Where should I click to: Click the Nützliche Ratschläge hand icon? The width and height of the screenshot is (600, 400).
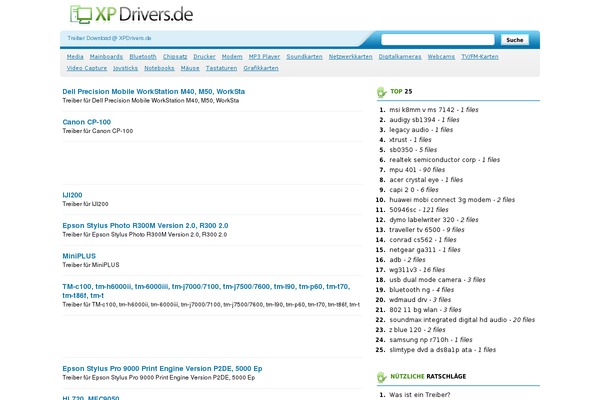click(382, 377)
